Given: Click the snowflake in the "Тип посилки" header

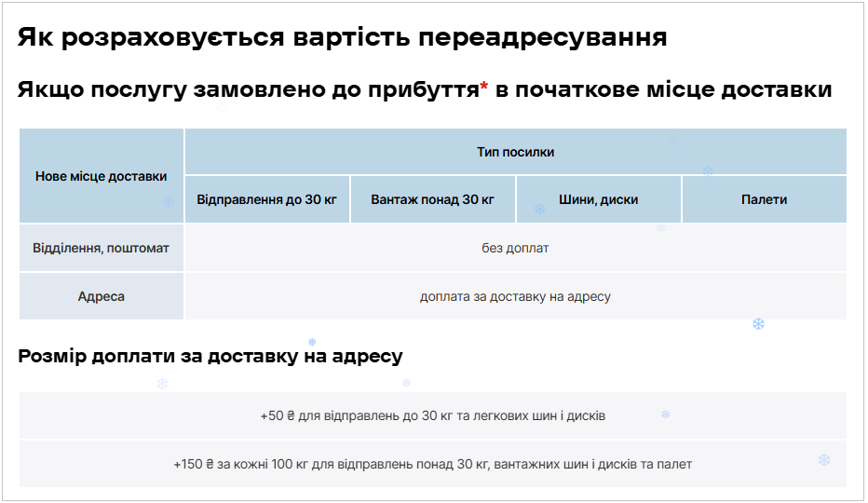Looking at the screenshot, I should (x=671, y=142).
